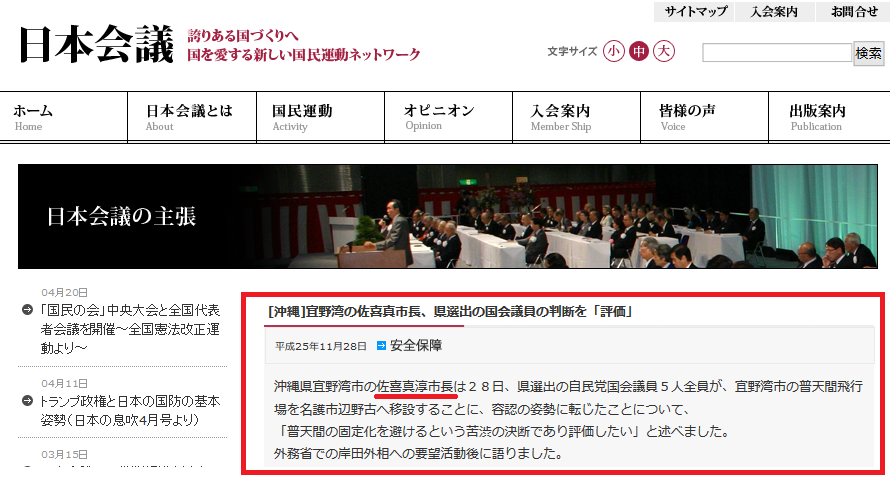Click arrow icon beside 「国民の会」 article
Viewport: 890px width, 480px height.
[27, 310]
